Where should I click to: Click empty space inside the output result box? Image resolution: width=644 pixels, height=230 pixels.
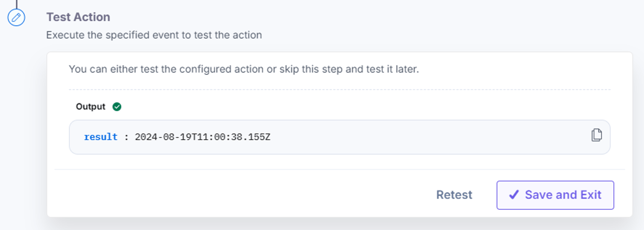coord(425,137)
